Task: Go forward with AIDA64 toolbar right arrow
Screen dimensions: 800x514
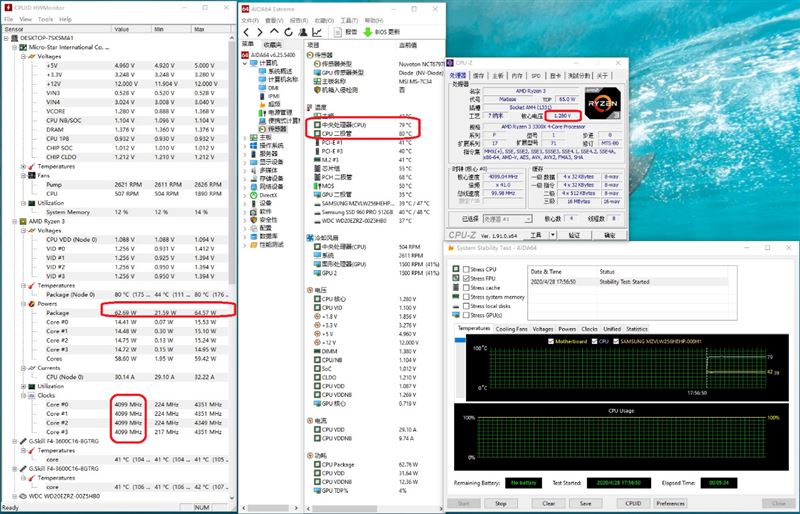Action: [260, 32]
